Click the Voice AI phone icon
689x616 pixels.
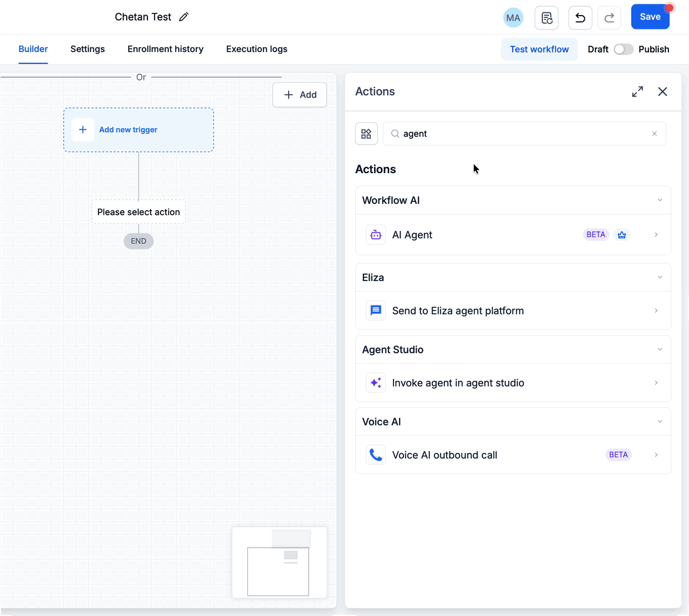(376, 455)
